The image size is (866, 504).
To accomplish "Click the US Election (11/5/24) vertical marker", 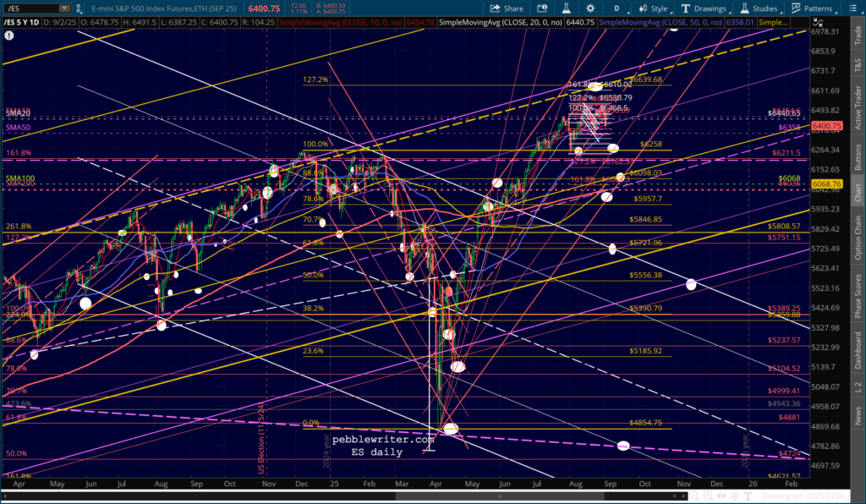I will click(x=262, y=440).
